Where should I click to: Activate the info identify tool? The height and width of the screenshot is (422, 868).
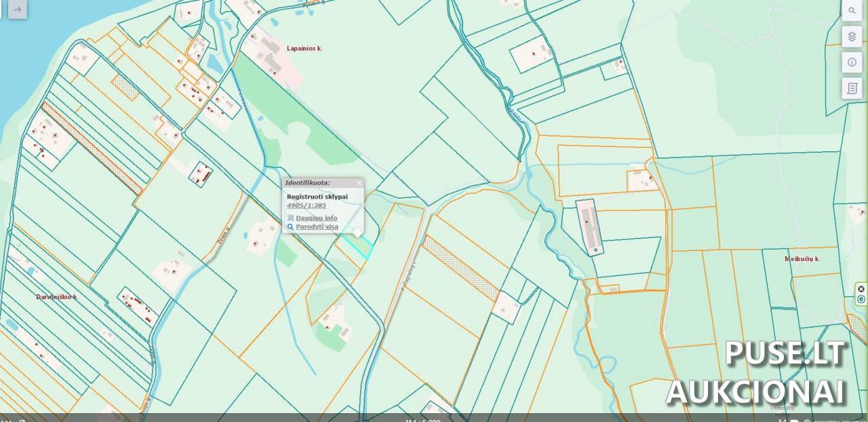coord(852,62)
